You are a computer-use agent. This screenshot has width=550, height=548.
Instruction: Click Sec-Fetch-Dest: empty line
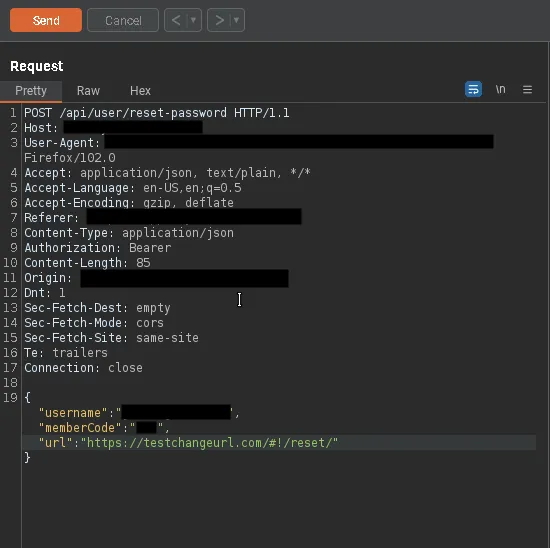(x=97, y=308)
